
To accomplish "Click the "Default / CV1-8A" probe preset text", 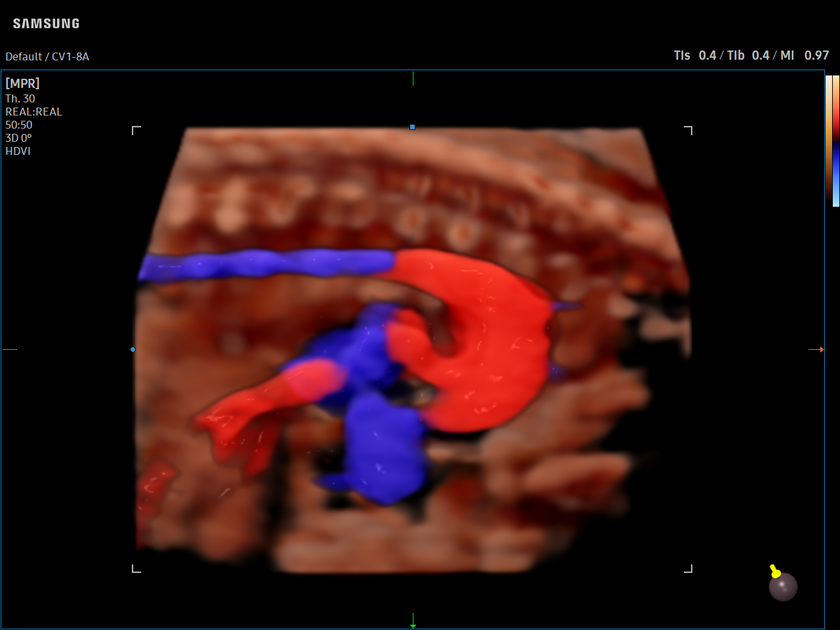I will coord(47,56).
